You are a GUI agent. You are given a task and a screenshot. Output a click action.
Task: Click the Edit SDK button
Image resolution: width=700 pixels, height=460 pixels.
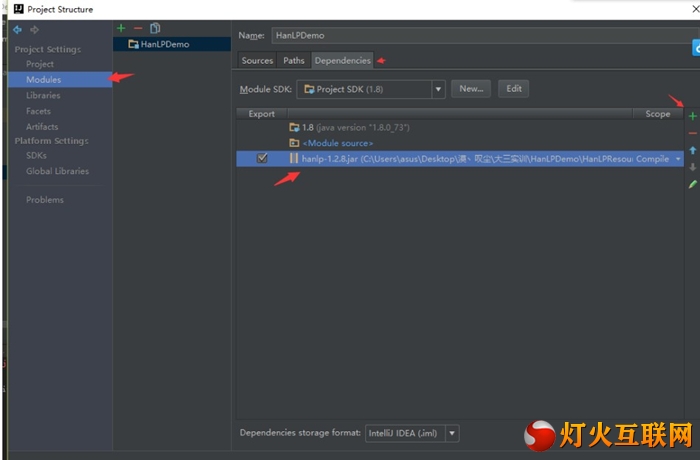click(513, 89)
